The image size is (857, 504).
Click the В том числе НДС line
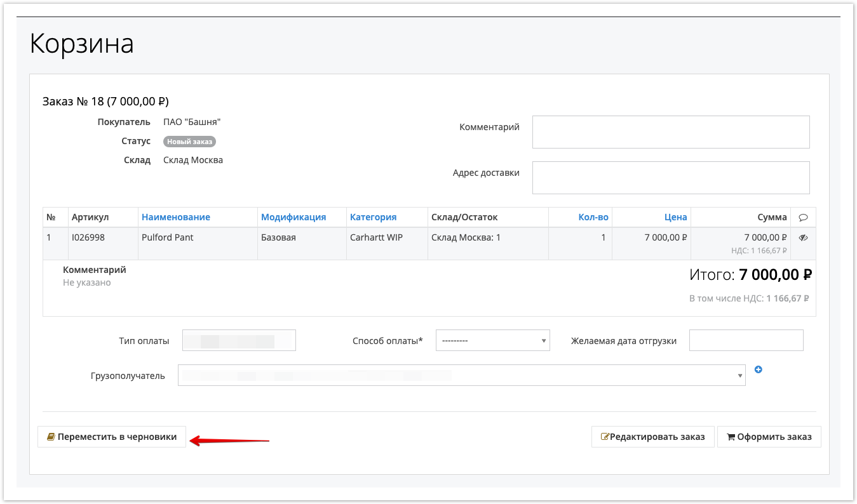(x=749, y=298)
